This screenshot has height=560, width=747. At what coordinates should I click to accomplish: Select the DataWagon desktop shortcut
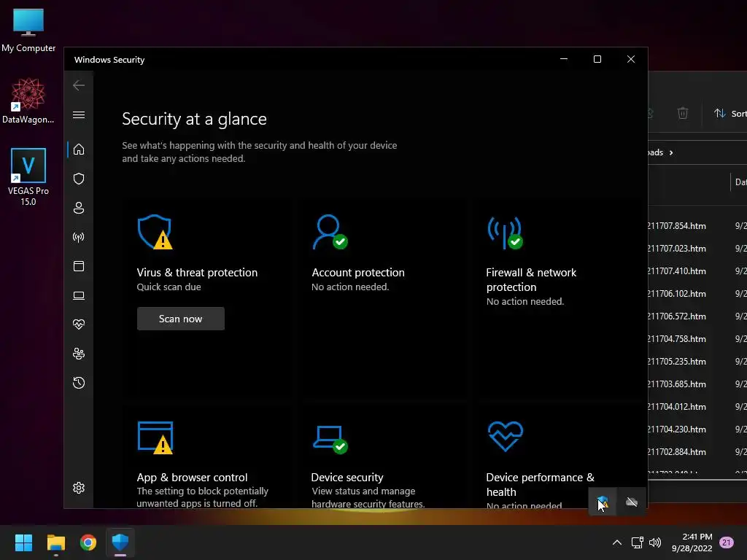coord(28,101)
